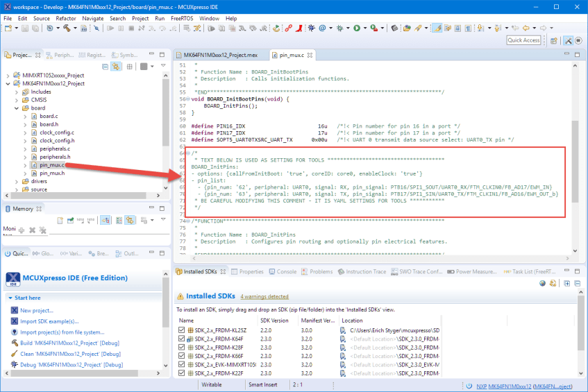This screenshot has height=392, width=588.
Task: Click the Collapse All icon in Installed SDKs
Action: pos(577,284)
